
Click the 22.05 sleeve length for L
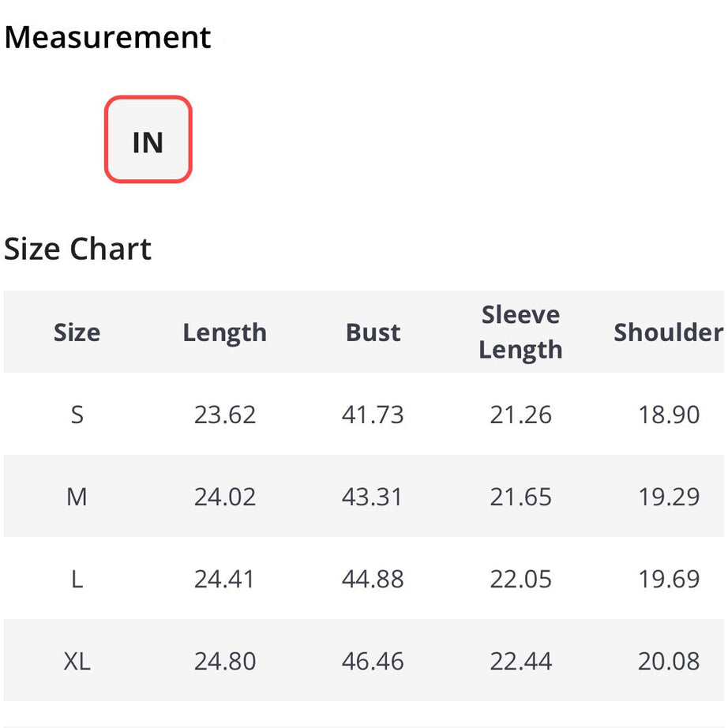tap(520, 579)
